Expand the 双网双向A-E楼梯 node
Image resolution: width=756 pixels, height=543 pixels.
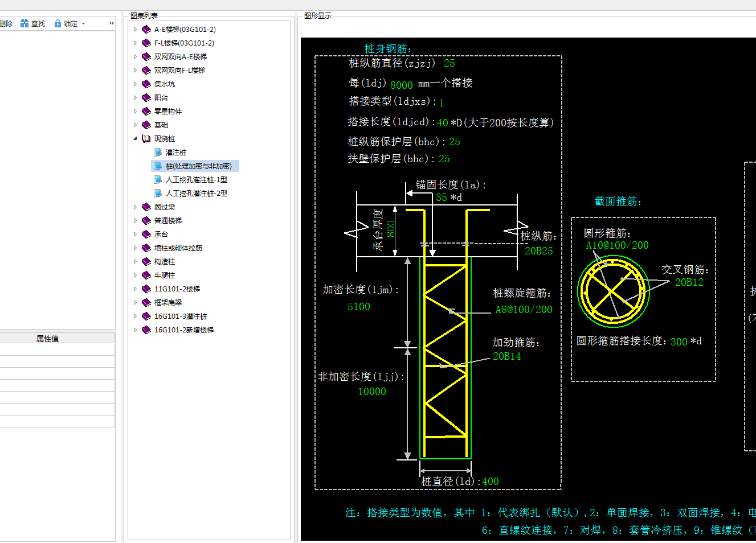pos(135,56)
